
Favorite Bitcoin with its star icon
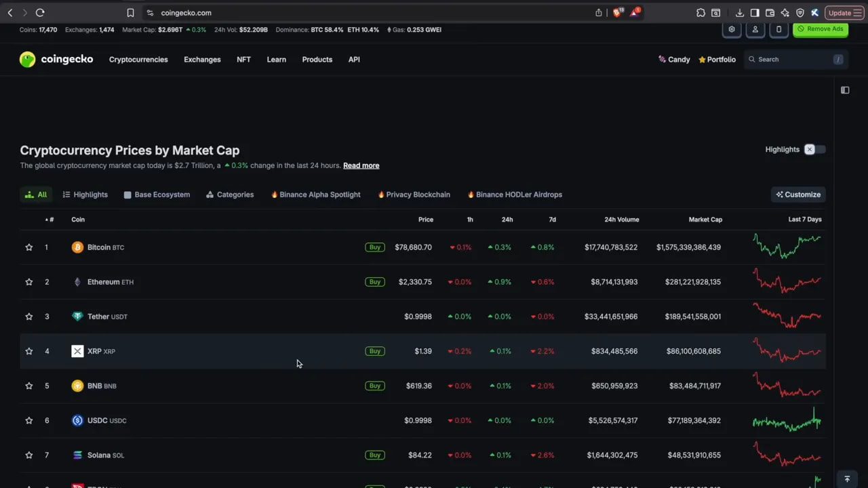click(28, 247)
